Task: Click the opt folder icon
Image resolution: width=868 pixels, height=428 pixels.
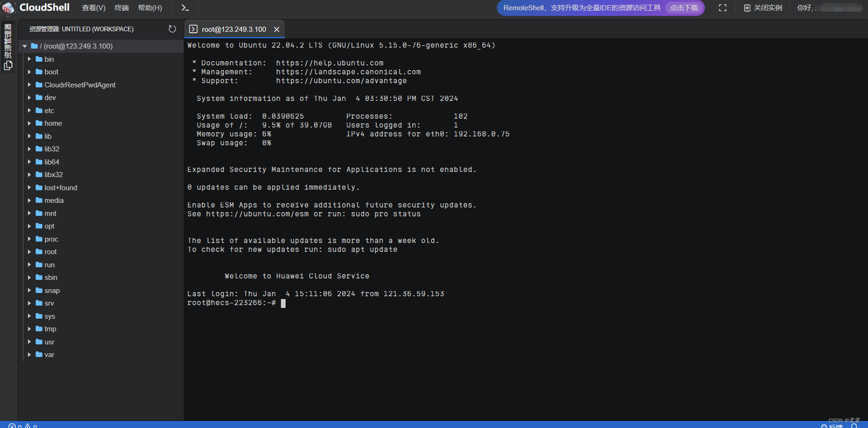Action: (39, 226)
